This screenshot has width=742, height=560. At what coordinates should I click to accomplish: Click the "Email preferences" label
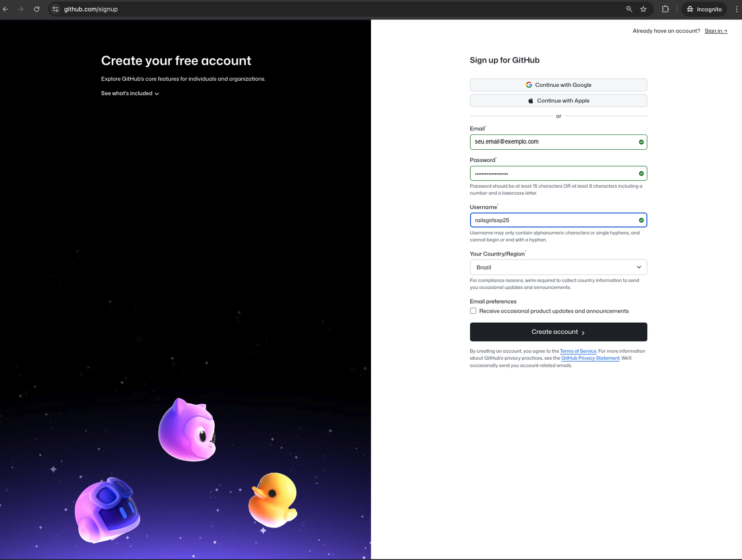(x=493, y=301)
